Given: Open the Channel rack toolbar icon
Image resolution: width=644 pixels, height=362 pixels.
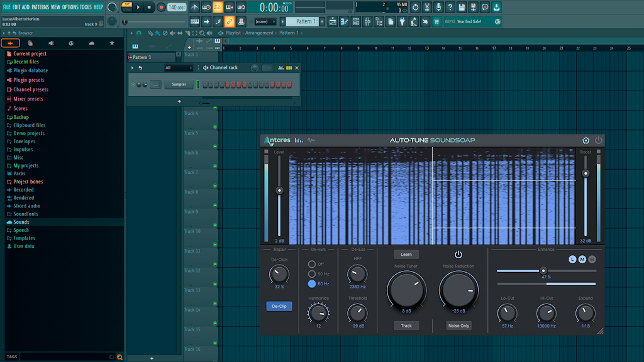Looking at the screenshot, I should [x=356, y=21].
